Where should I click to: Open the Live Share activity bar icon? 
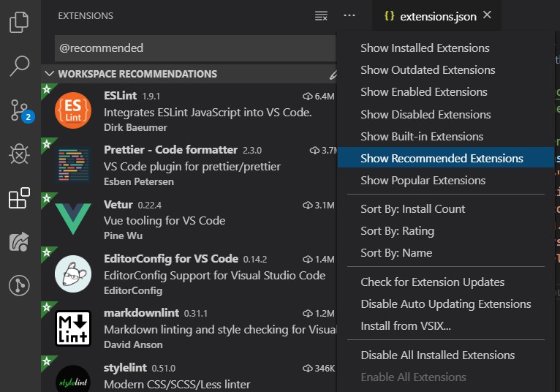tap(19, 241)
